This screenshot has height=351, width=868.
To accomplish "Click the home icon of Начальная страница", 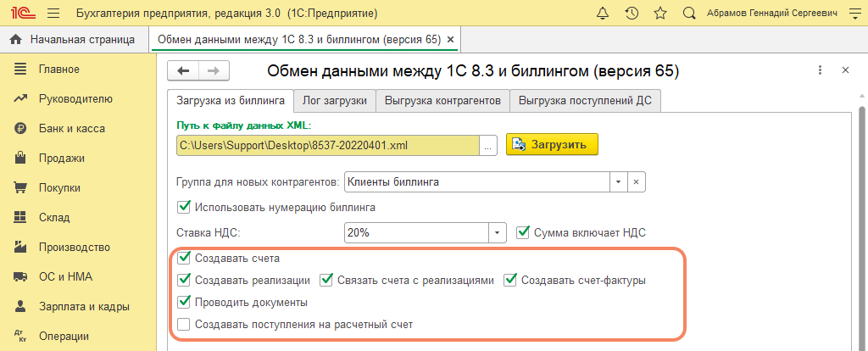I will click(x=16, y=40).
